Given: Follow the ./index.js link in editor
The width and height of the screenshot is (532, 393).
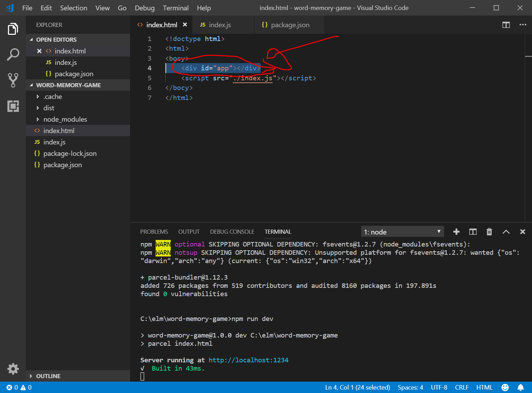Looking at the screenshot, I should tap(253, 78).
